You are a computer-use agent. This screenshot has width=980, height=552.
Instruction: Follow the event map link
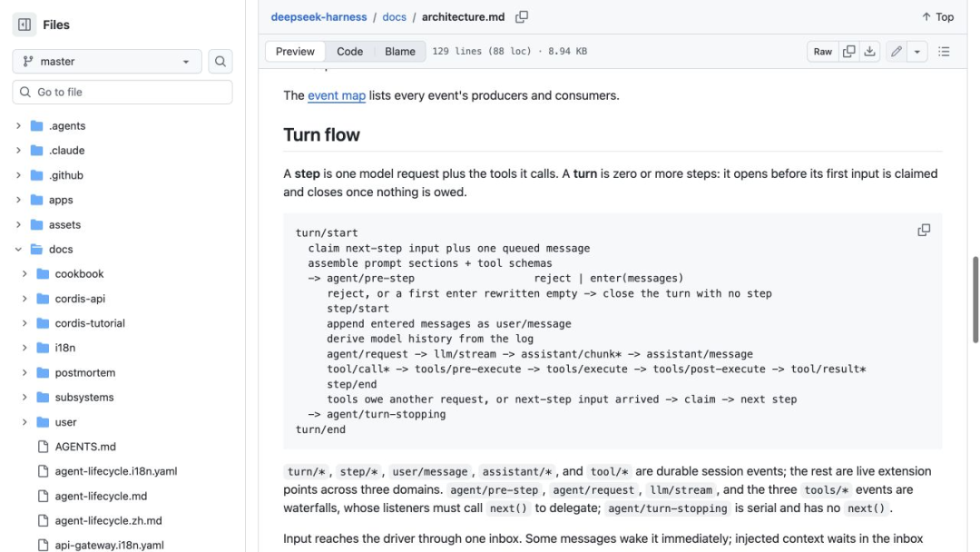tap(337, 95)
